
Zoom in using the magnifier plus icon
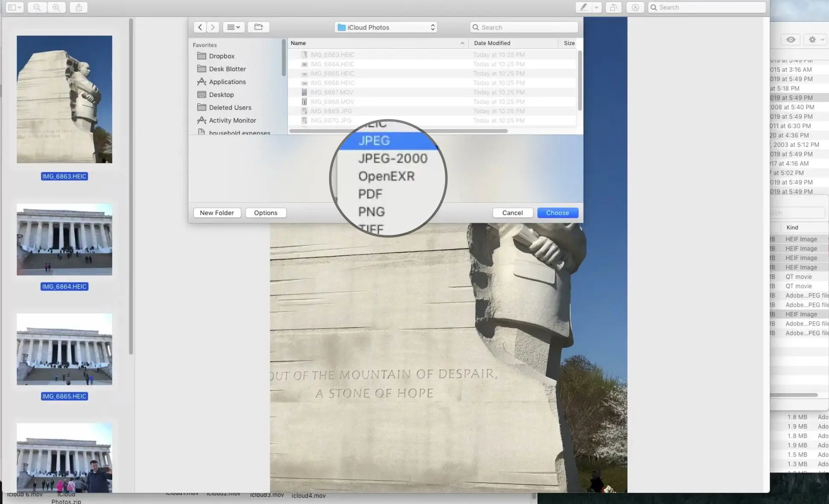(x=57, y=7)
